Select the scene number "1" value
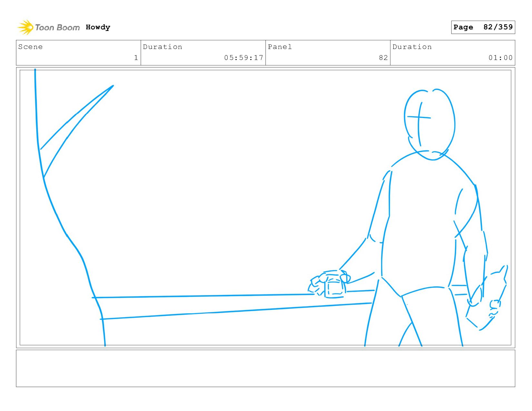Viewport: 532px width, 411px height. (x=136, y=58)
